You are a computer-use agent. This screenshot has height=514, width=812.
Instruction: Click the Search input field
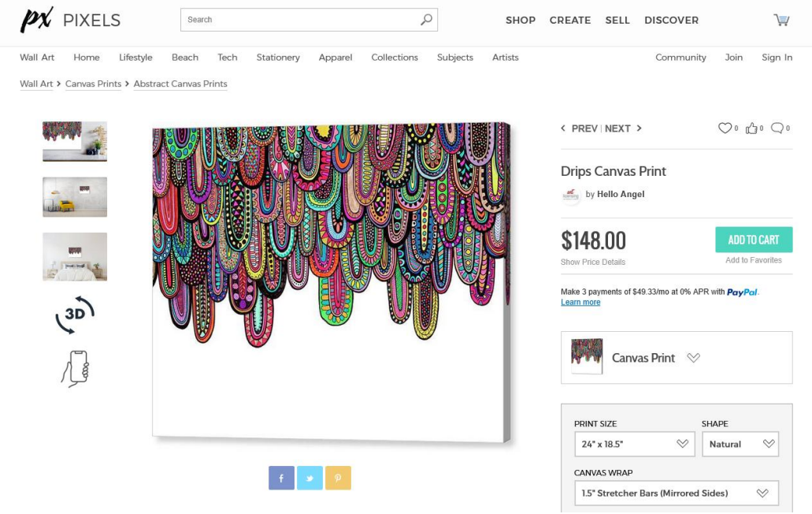point(309,20)
